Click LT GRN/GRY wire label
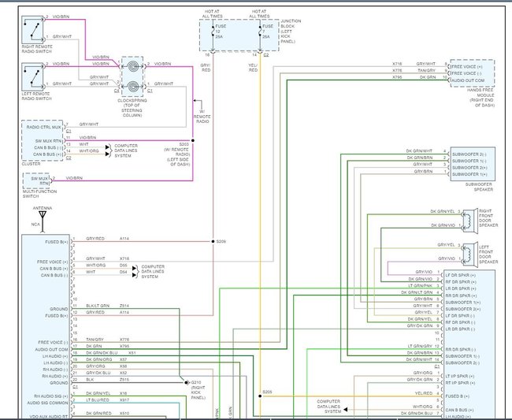The height and width of the screenshot is (420, 512). click(420, 346)
